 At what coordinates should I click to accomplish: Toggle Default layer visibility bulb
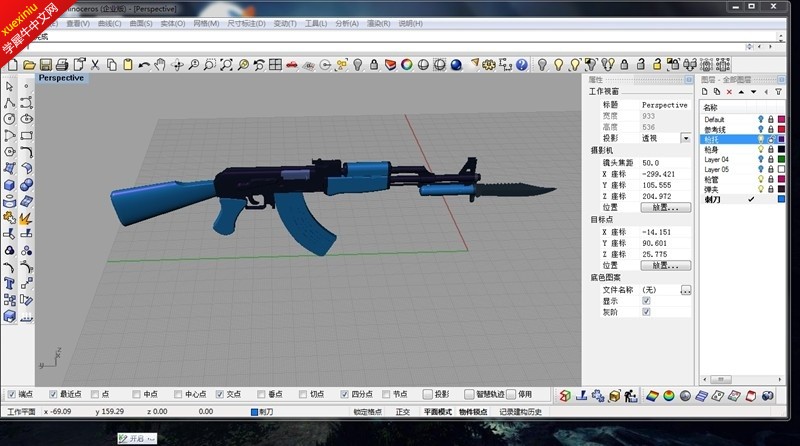pyautogui.click(x=761, y=119)
